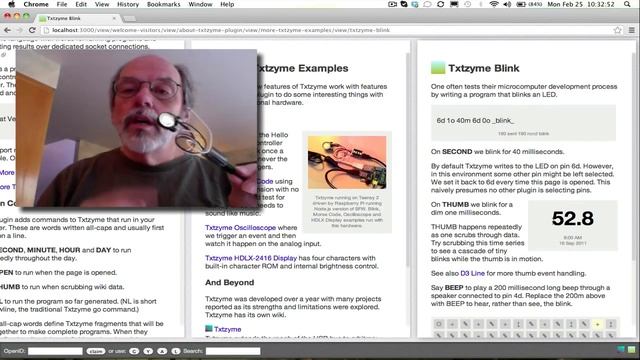The image size is (640, 360).
Task: Click the 6d 1o 40m code block
Action: click(523, 123)
